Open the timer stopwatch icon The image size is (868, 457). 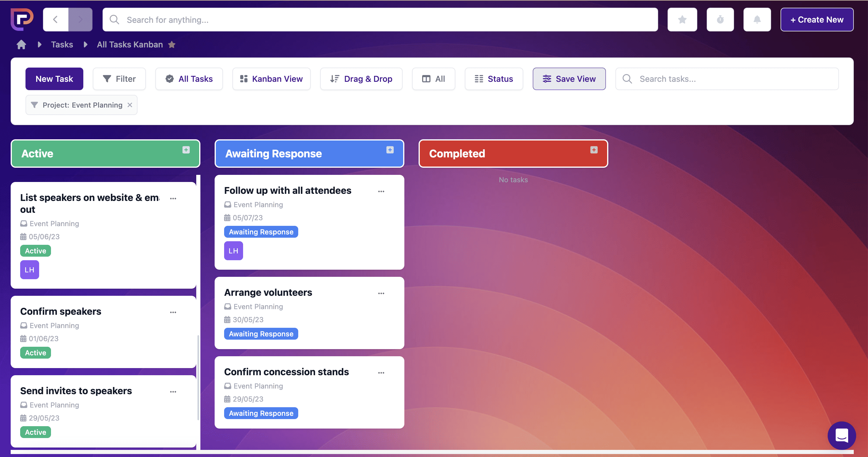click(x=720, y=20)
